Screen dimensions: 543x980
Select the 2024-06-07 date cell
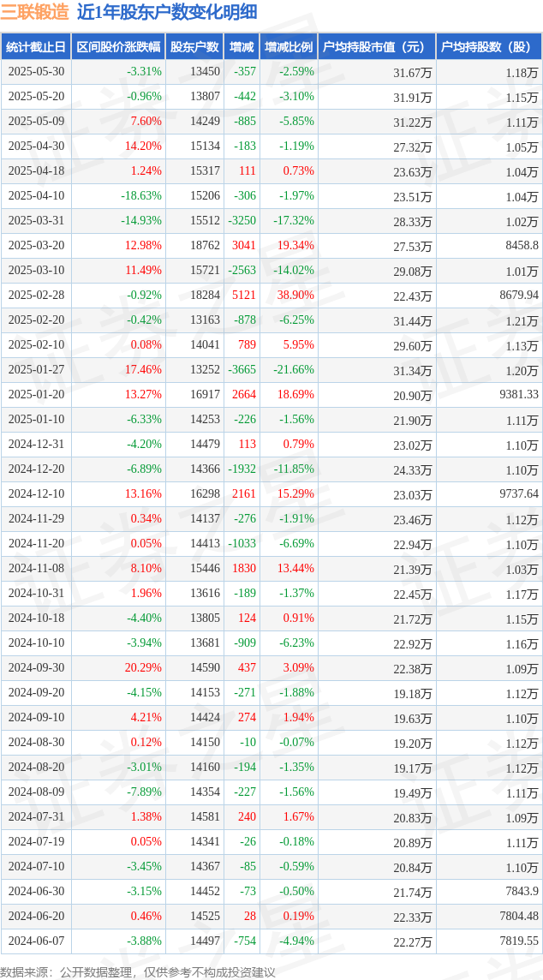[36, 940]
